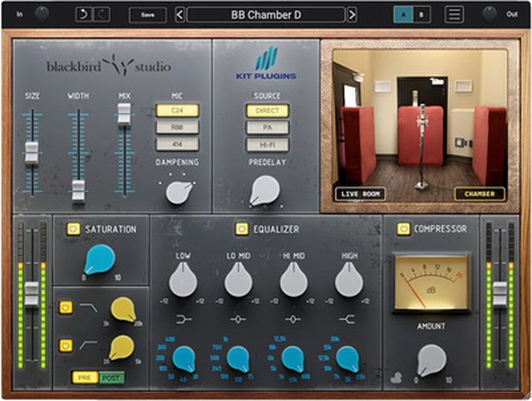The width and height of the screenshot is (532, 401).
Task: Select DIRECT as source
Action: 268,111
